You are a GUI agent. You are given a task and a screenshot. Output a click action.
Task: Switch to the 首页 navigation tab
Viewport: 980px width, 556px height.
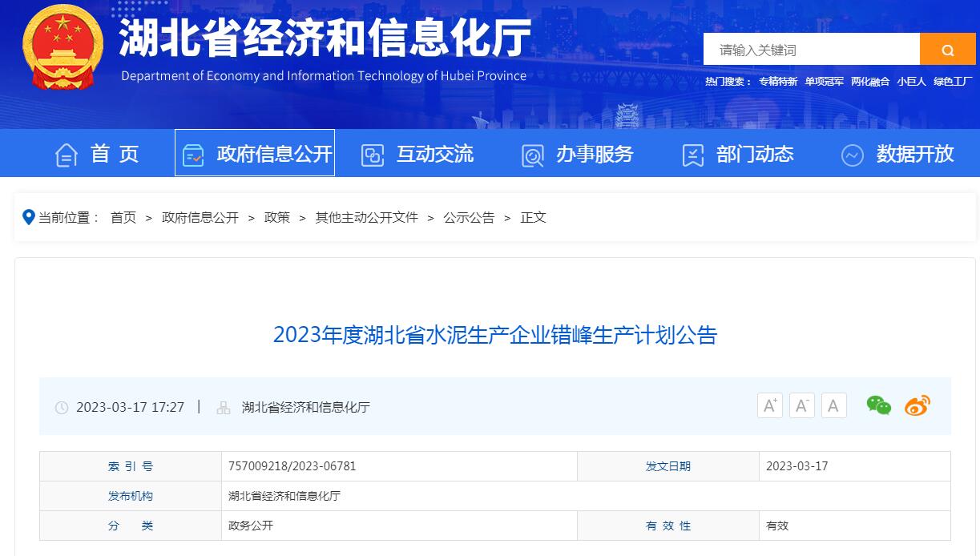tap(115, 154)
